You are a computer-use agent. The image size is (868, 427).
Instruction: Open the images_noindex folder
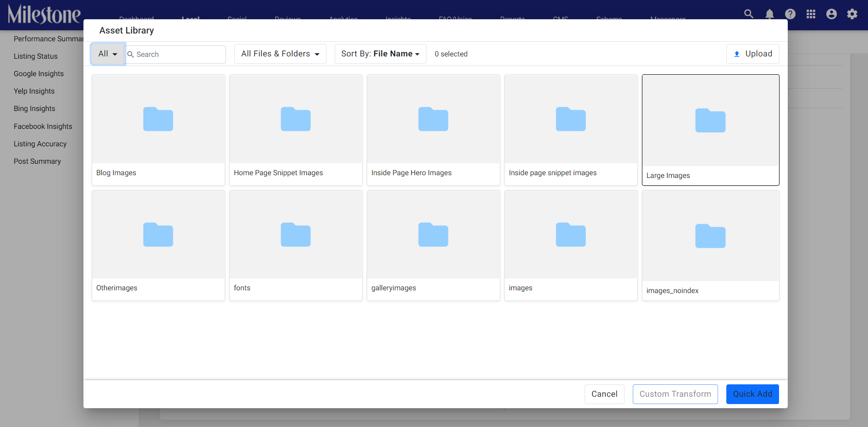pos(710,245)
